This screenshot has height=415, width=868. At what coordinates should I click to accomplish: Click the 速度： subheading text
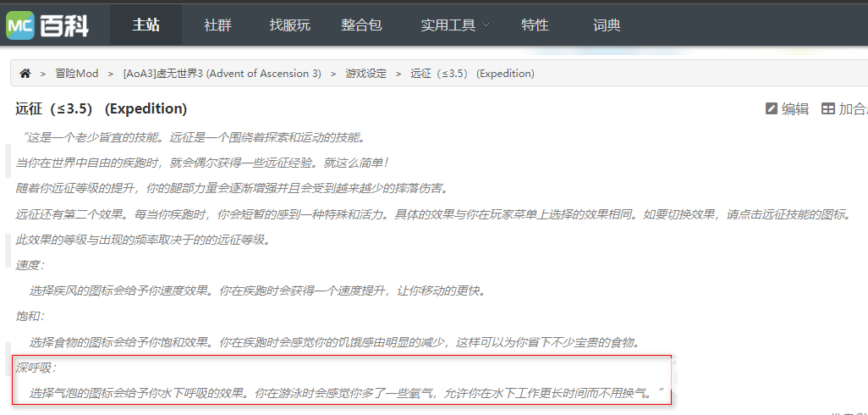[30, 265]
